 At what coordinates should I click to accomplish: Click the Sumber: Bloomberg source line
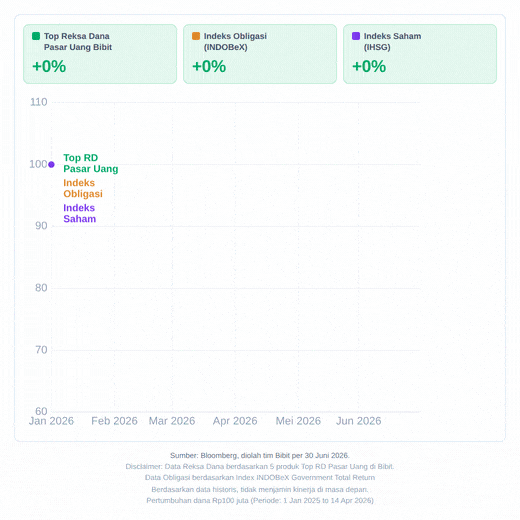point(260,455)
